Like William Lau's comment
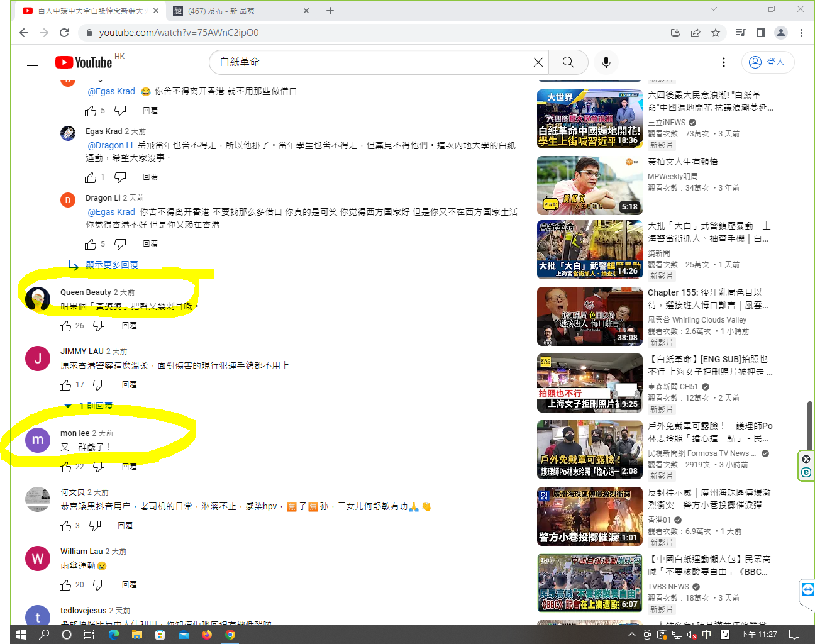The width and height of the screenshot is (815, 644). point(65,585)
